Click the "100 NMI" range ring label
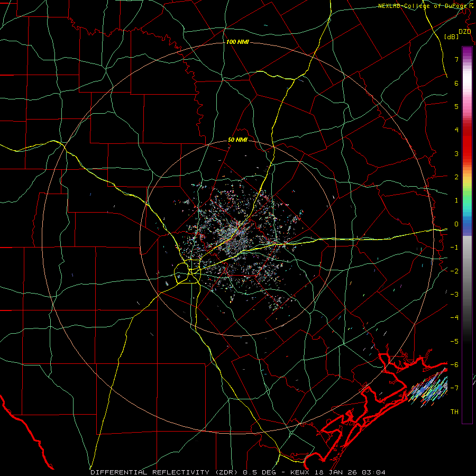 click(237, 42)
